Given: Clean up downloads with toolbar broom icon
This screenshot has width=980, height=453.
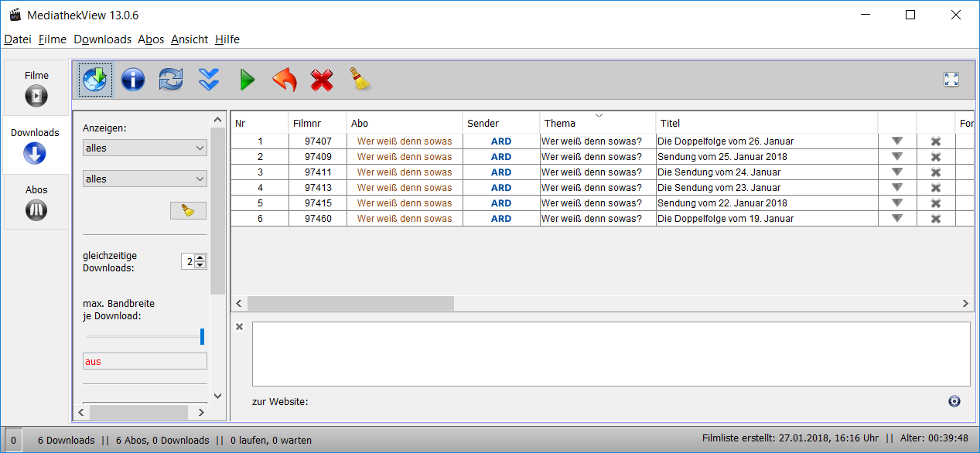Looking at the screenshot, I should click(x=360, y=79).
